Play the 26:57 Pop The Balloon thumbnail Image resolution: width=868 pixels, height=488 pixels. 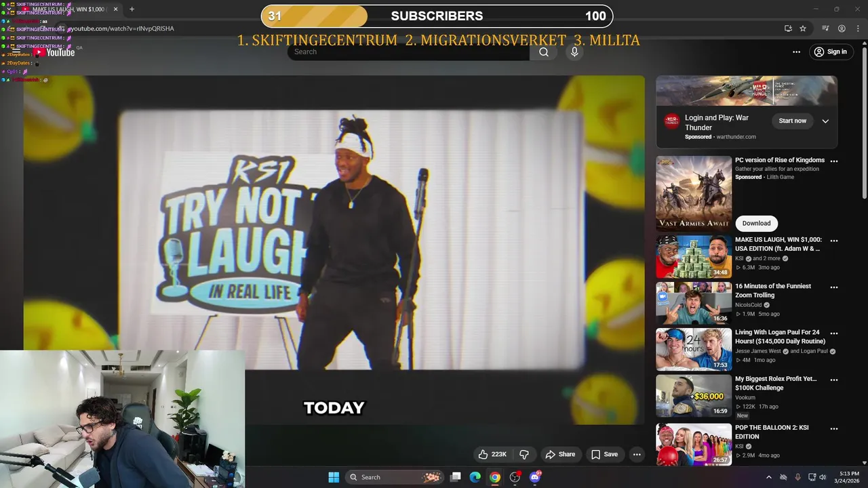coord(694,444)
